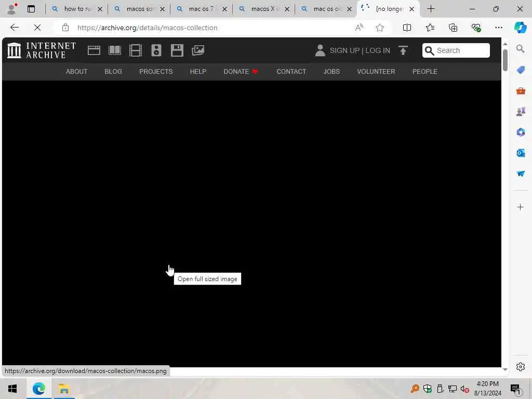Image resolution: width=532 pixels, height=399 pixels.
Task: Click the Edge profile icon
Action: [x=12, y=9]
